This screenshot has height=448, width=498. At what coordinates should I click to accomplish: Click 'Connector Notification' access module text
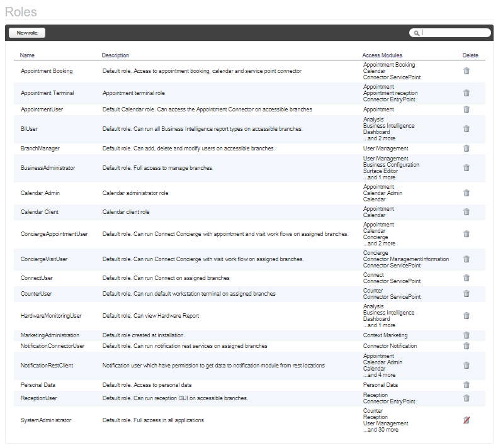pos(390,346)
